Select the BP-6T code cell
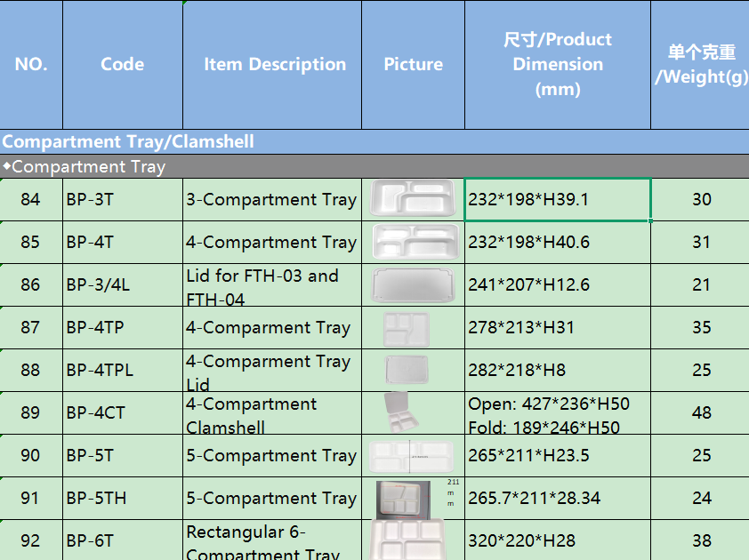 coord(123,540)
